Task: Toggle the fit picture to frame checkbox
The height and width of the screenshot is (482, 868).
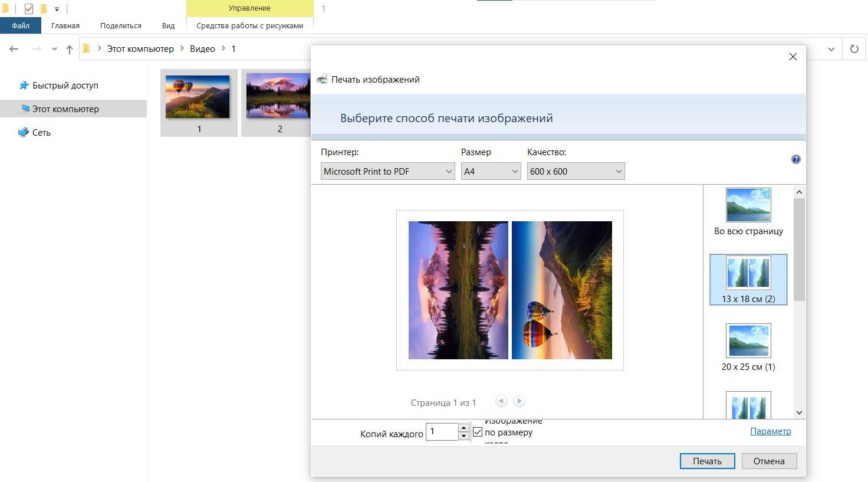Action: pos(478,432)
